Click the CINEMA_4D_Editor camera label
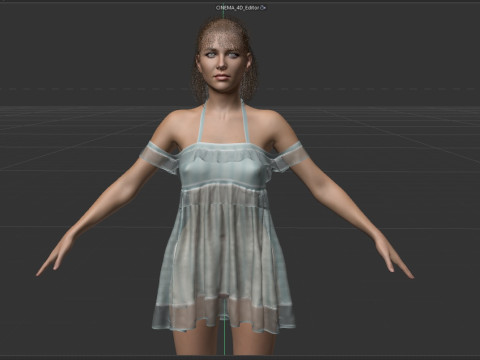The image size is (480, 360). 237,7
